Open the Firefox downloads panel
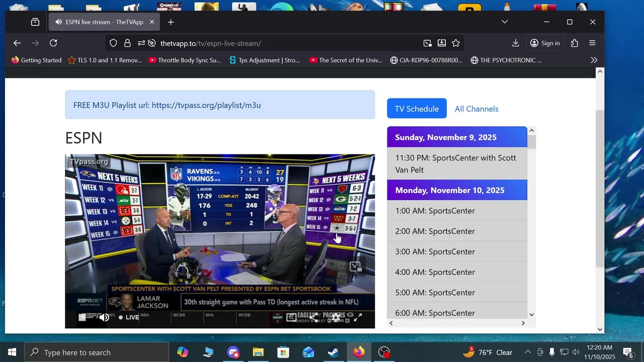644x362 pixels. pos(516,43)
